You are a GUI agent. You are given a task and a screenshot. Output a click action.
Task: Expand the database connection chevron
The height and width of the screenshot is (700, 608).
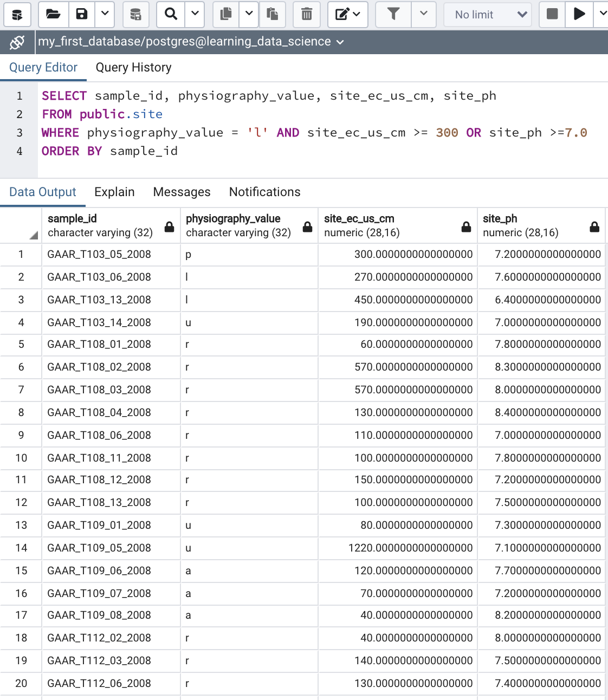[340, 42]
